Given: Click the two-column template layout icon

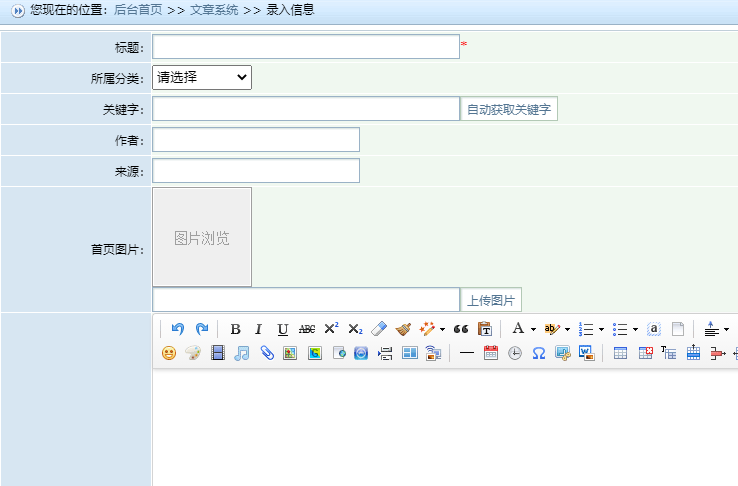Looking at the screenshot, I should 409,353.
